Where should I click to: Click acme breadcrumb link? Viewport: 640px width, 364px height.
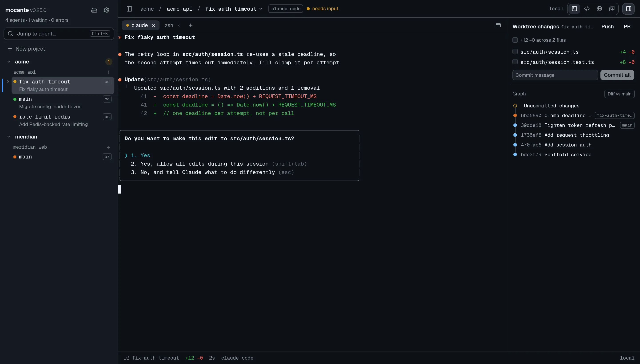(147, 9)
